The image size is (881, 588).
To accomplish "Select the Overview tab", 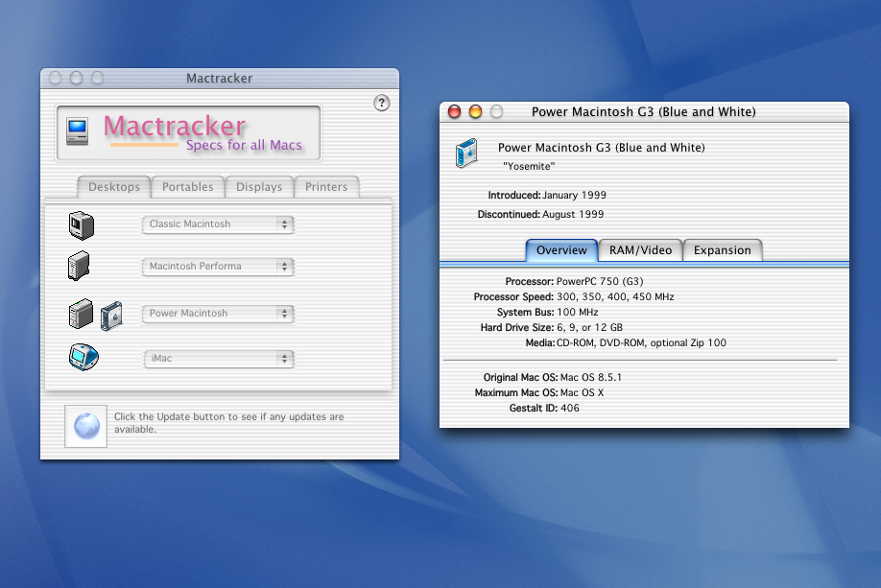I will tap(561, 250).
